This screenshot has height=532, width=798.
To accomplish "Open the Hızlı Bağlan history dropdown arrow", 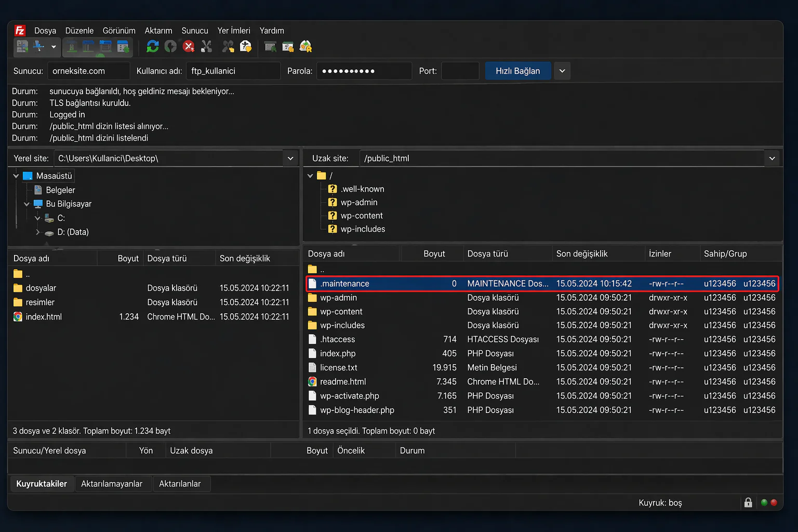I will (x=562, y=71).
